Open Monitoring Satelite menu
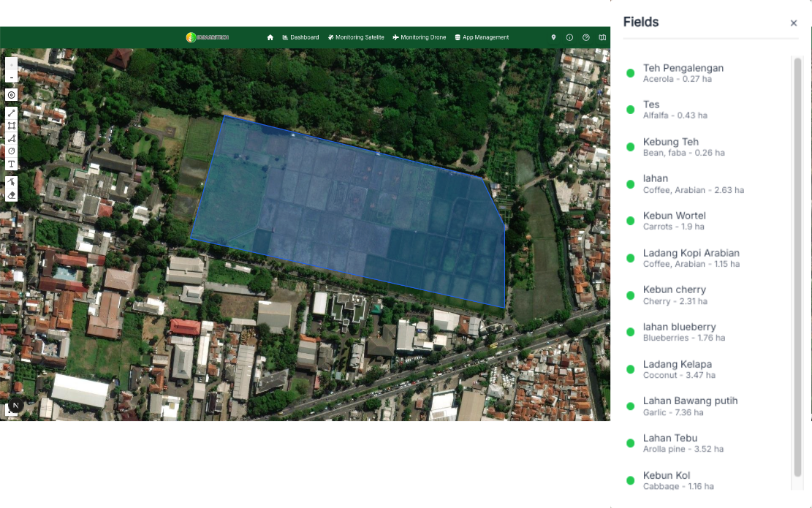 pyautogui.click(x=355, y=37)
